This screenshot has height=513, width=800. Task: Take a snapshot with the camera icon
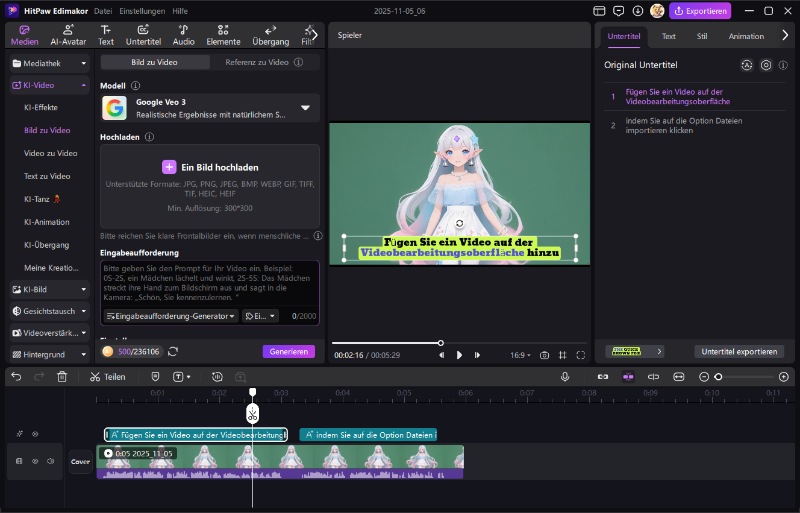point(544,355)
